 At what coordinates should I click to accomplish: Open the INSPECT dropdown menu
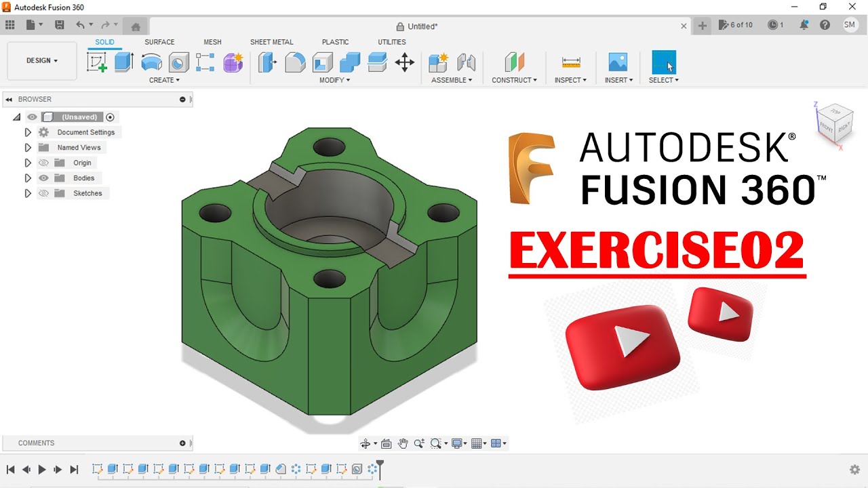pos(570,80)
